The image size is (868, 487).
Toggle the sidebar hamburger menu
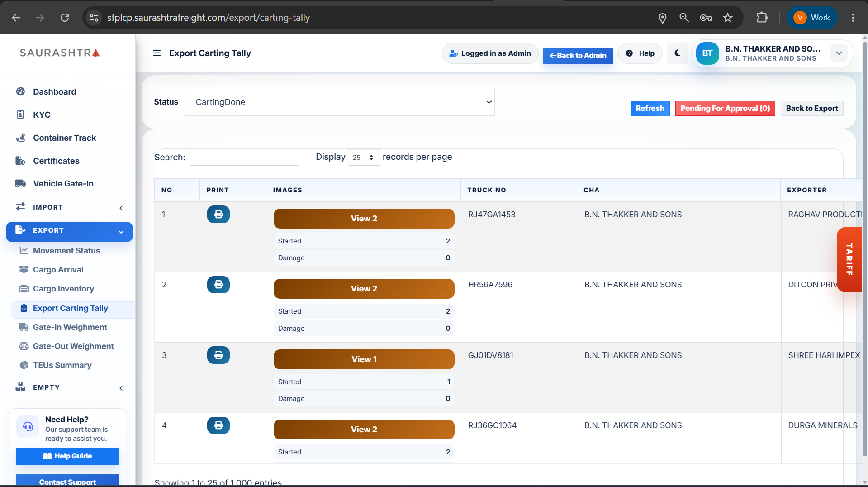[x=157, y=53]
